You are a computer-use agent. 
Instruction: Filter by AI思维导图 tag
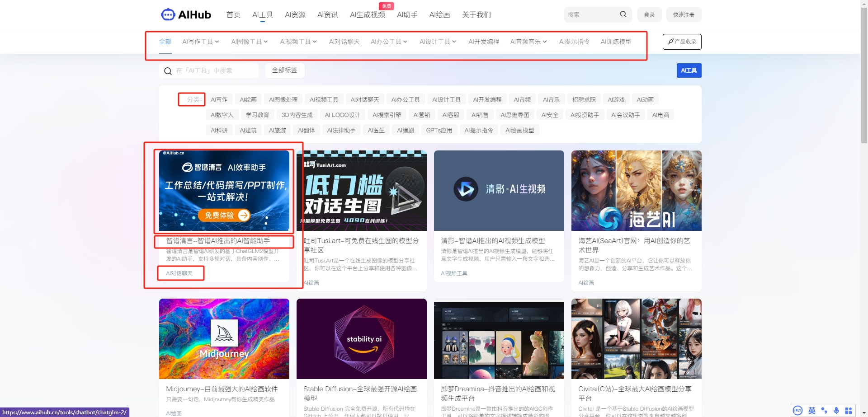tap(515, 115)
